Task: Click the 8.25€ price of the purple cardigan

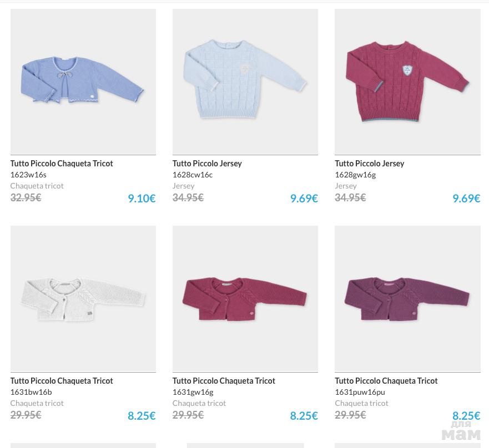Action: (466, 416)
